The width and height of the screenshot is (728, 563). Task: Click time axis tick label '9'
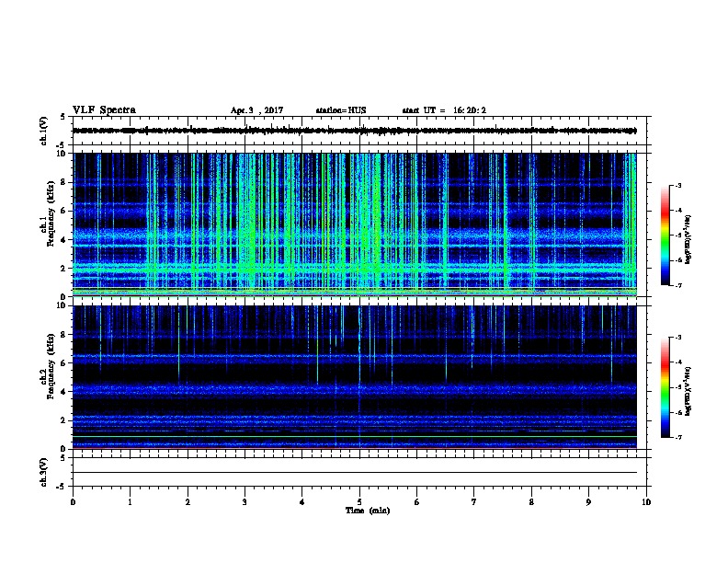tap(589, 502)
